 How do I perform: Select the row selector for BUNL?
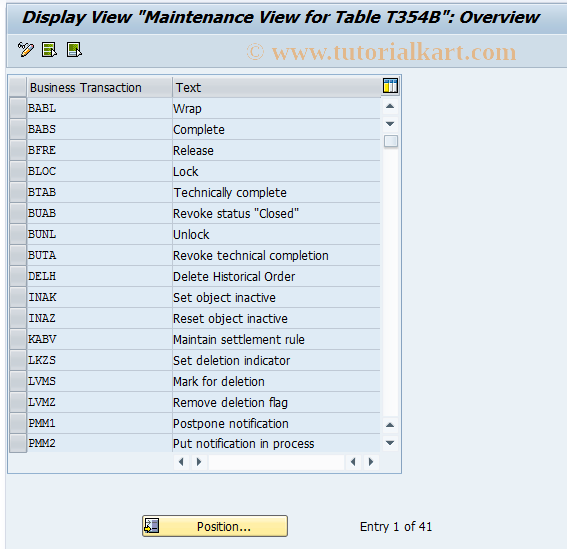(18, 234)
